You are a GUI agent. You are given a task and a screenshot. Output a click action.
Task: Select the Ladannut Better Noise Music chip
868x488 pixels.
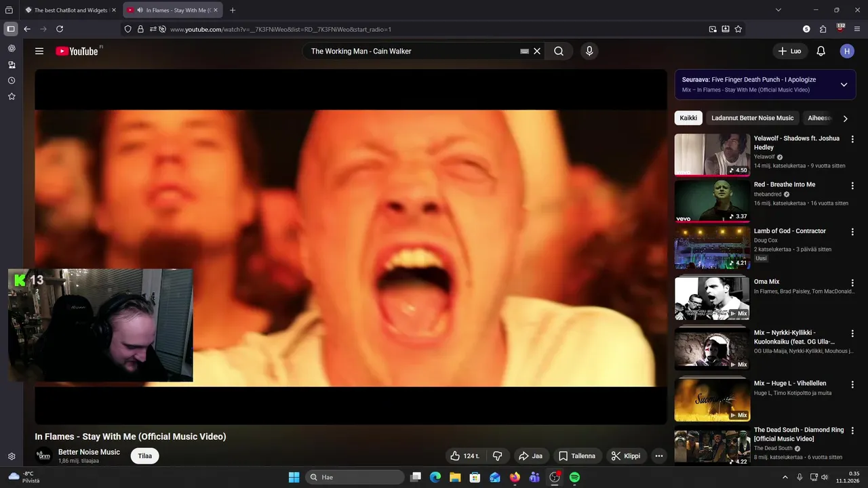tap(752, 118)
